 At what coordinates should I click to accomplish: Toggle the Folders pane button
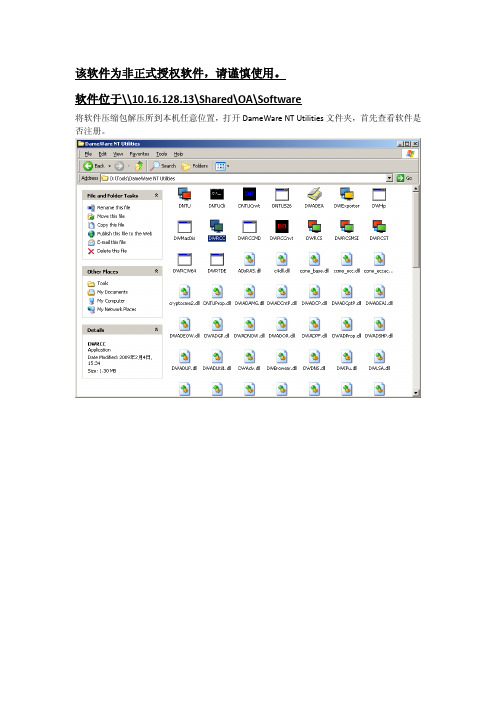[195, 166]
